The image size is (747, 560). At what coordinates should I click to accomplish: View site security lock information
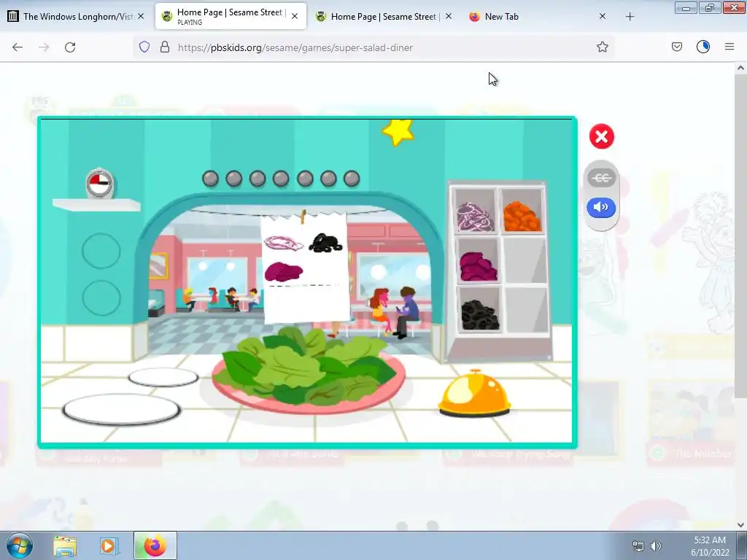[165, 47]
